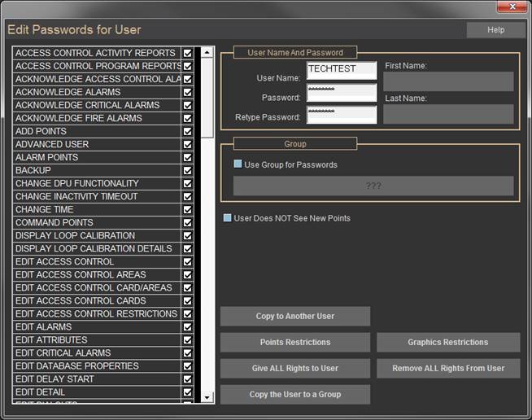Viewport: 532px width, 420px height.
Task: Open Points Restrictions
Action: (x=294, y=342)
